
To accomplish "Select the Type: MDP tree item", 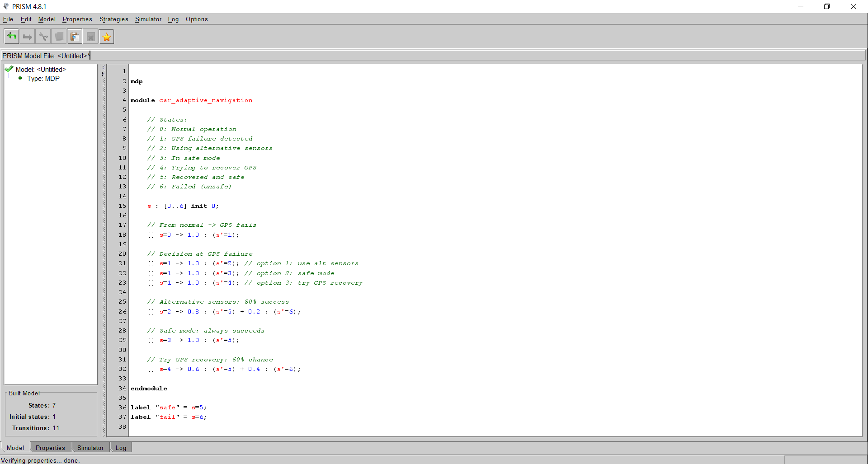I will pyautogui.click(x=43, y=79).
